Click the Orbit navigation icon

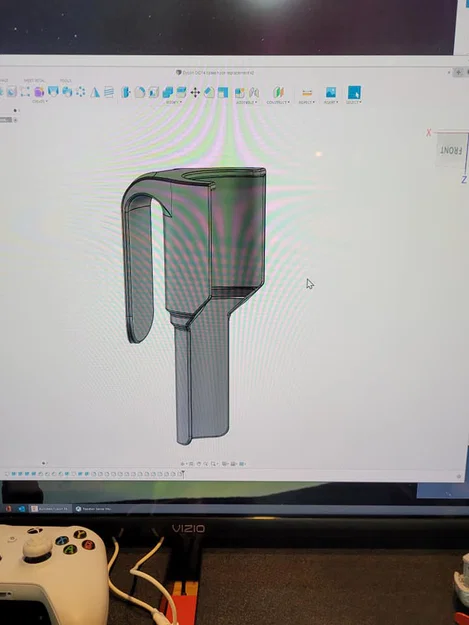[182, 464]
